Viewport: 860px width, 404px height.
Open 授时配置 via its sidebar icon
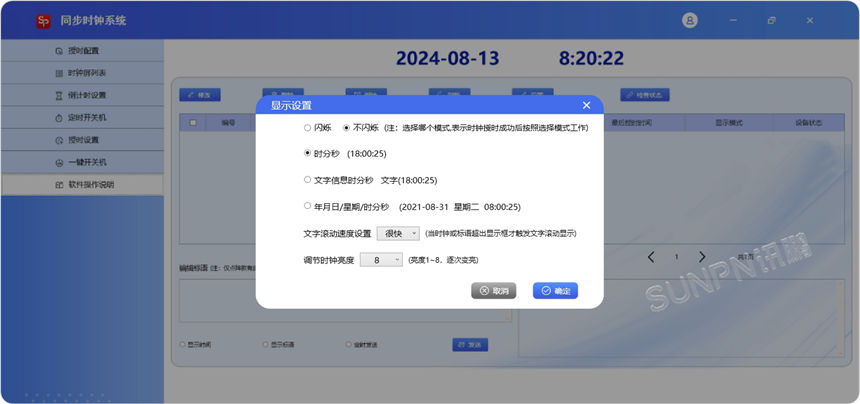[59, 51]
